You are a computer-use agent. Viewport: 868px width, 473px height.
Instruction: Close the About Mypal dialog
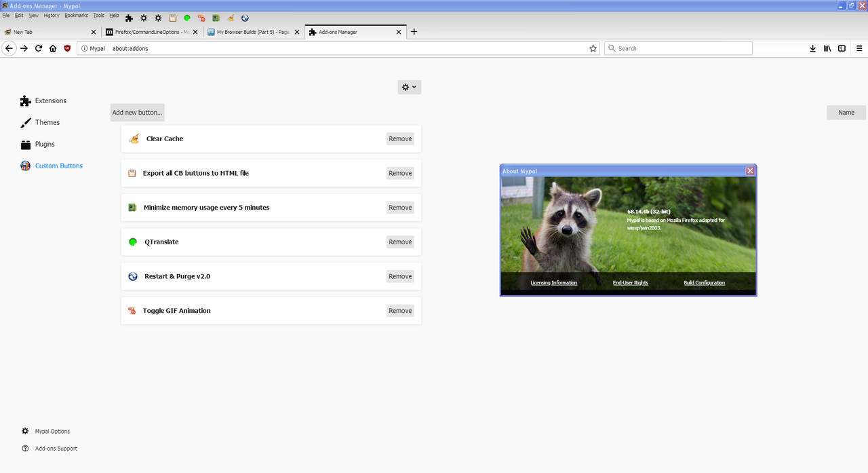pyautogui.click(x=750, y=171)
